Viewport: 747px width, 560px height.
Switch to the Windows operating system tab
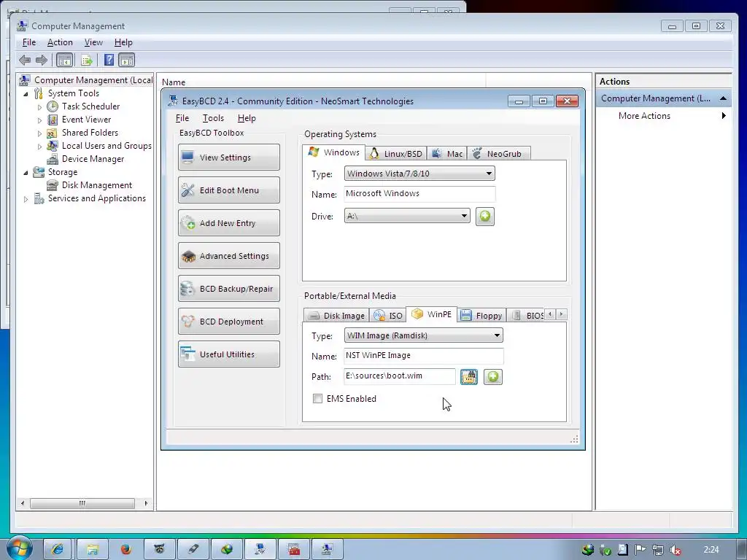pos(334,152)
